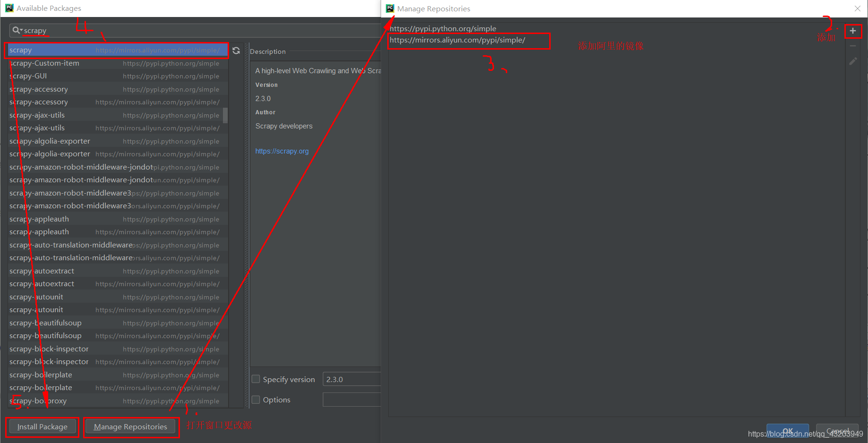868x443 pixels.
Task: Pick scrapy-block-inspector from pypi.python.org
Action: [118, 349]
